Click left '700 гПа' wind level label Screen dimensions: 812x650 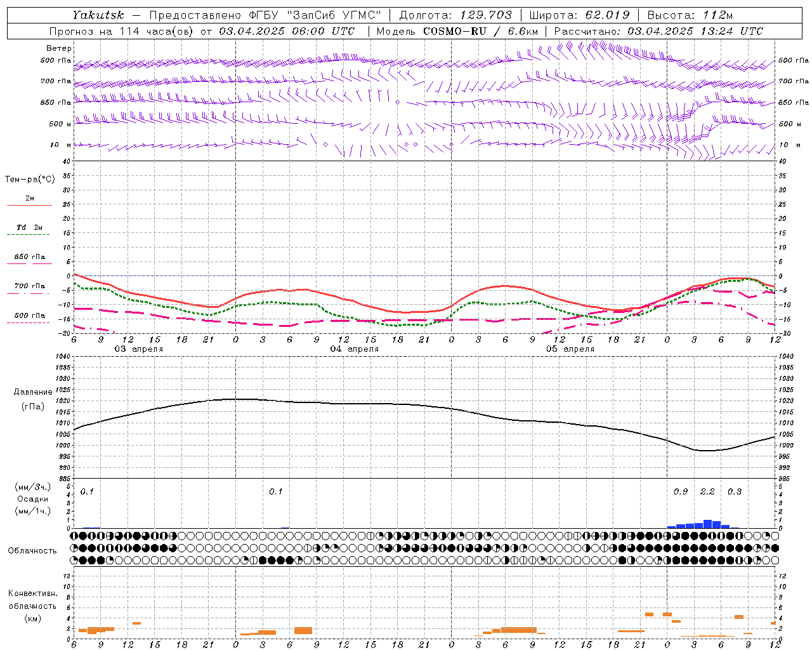pyautogui.click(x=56, y=81)
